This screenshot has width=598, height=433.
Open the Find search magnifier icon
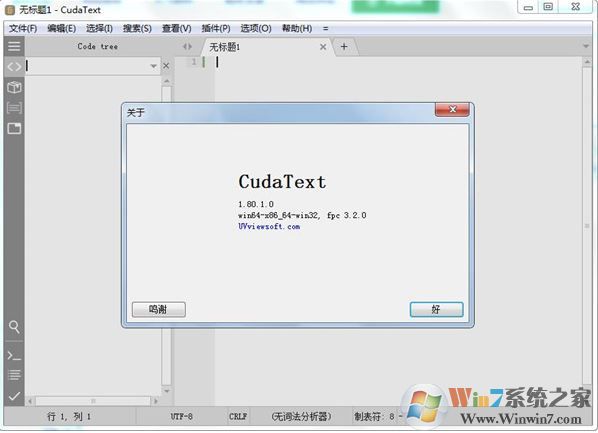click(x=14, y=327)
